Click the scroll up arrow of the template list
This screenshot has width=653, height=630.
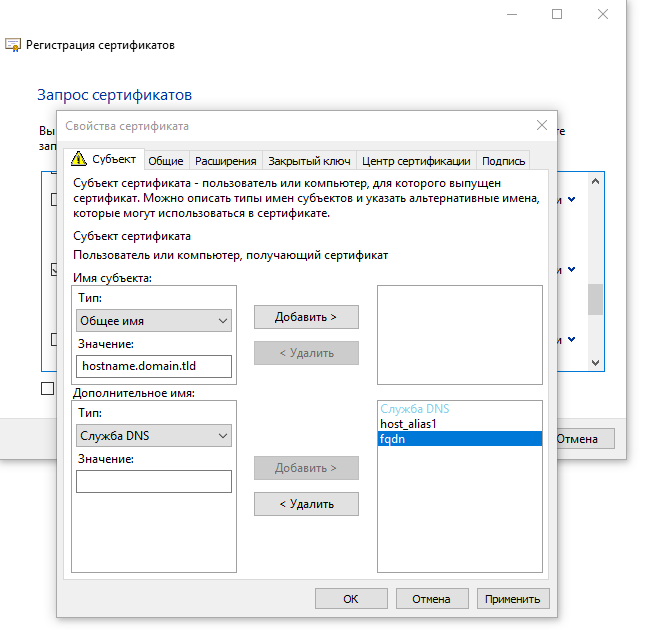[x=595, y=182]
